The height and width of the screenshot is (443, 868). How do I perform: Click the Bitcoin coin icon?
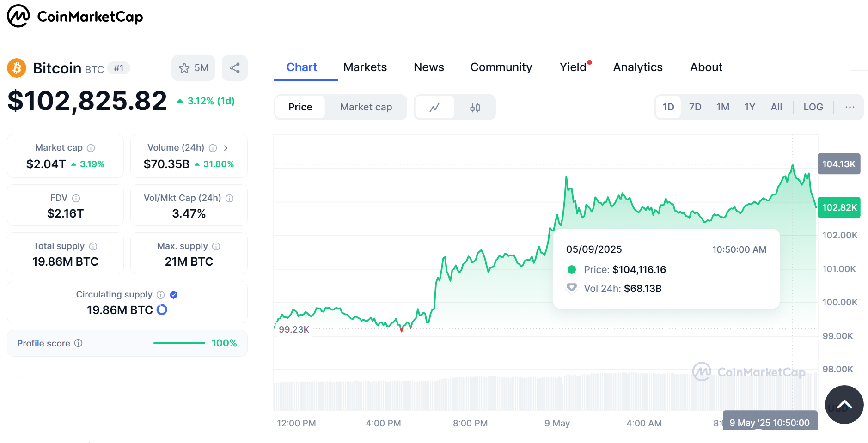click(17, 68)
